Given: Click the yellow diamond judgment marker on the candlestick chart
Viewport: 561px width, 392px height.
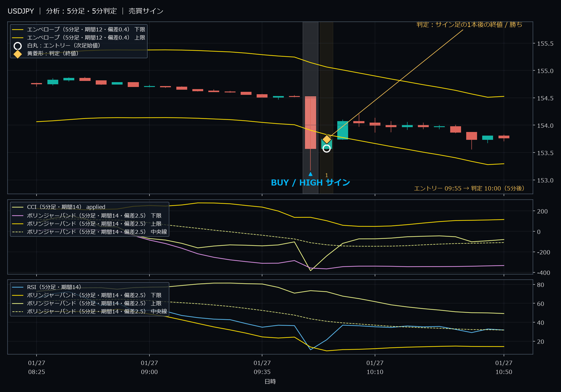Looking at the screenshot, I should (x=327, y=139).
